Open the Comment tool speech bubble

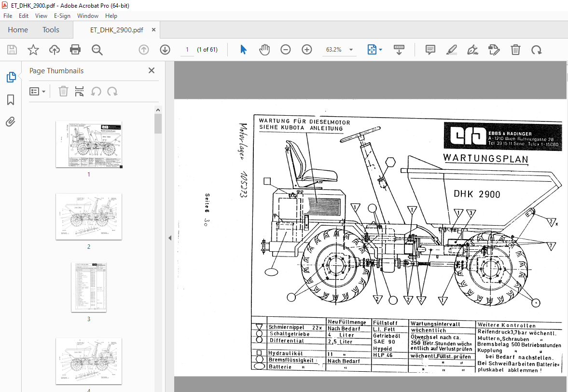click(x=429, y=49)
